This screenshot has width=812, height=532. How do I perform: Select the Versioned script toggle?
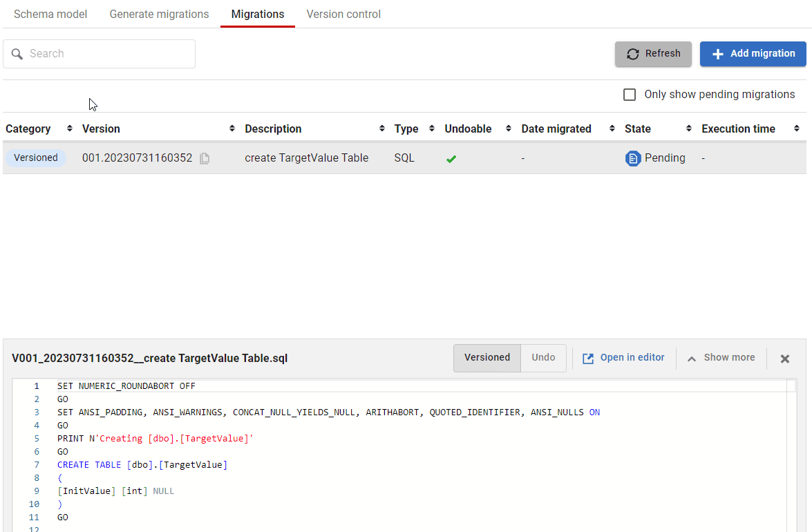(487, 358)
